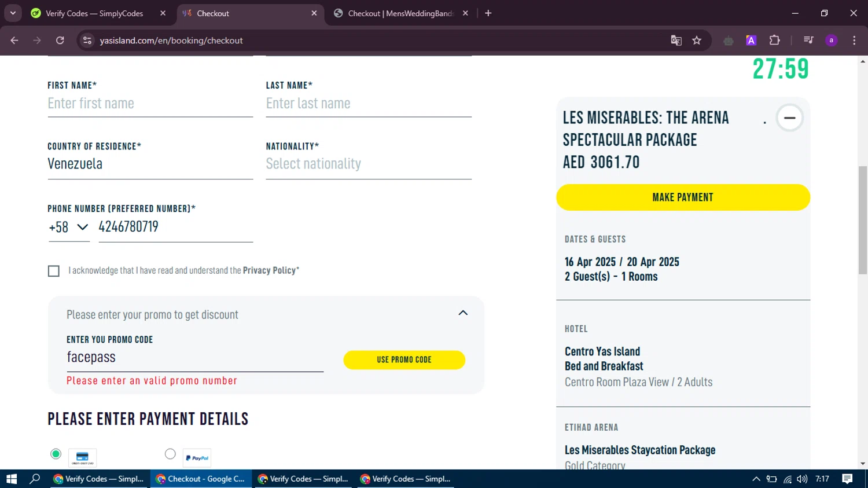
Task: Collapse the booking summary minus icon
Action: coord(789,118)
